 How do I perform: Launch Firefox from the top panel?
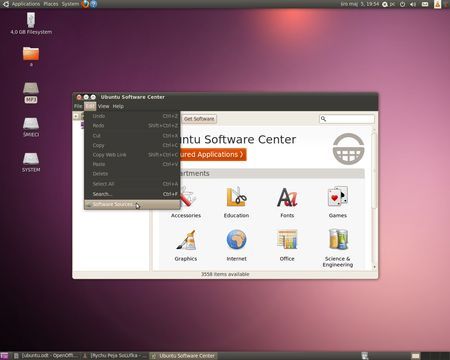click(x=85, y=4)
